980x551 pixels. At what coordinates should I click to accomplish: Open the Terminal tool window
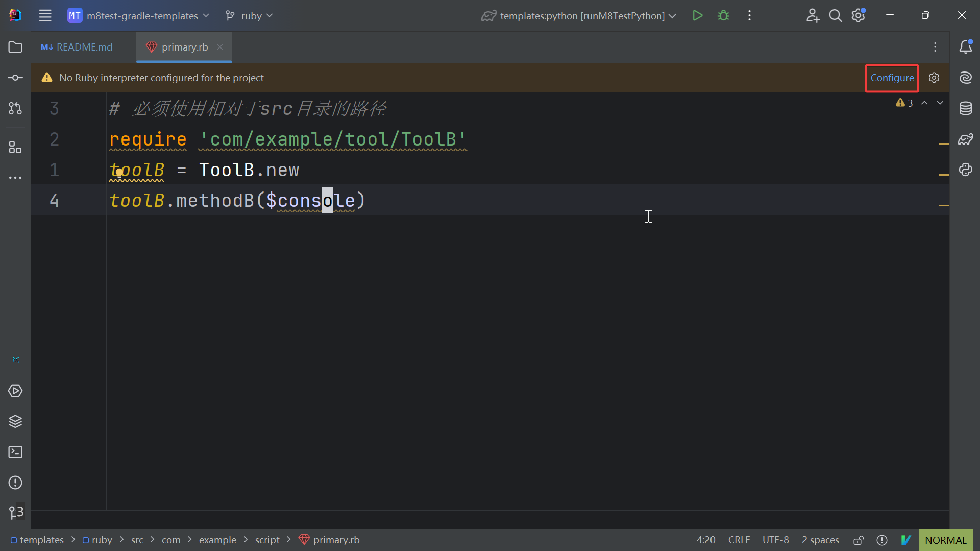click(15, 452)
